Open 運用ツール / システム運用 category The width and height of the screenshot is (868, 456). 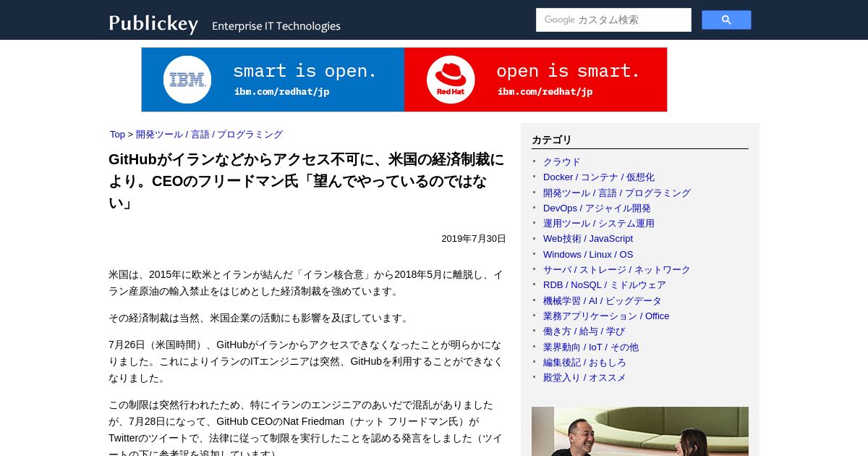[x=599, y=224]
